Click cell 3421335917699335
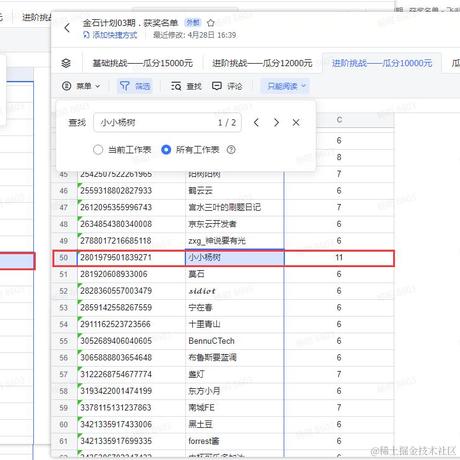 (x=131, y=441)
